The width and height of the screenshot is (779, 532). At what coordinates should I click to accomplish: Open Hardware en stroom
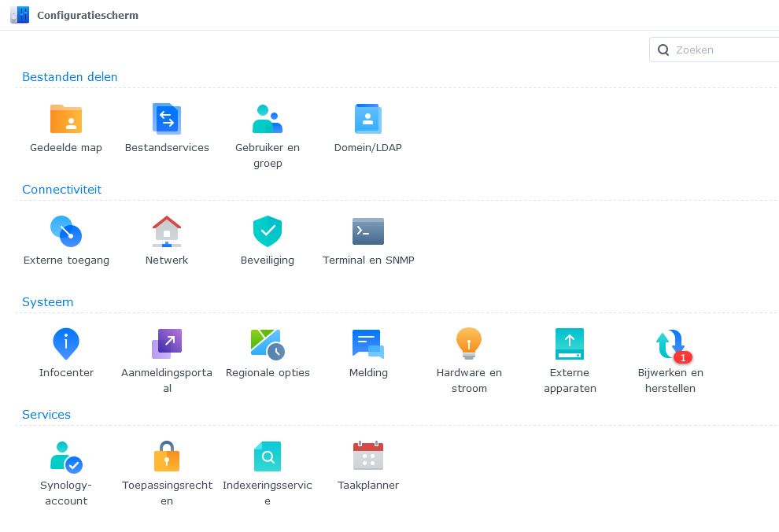click(x=469, y=345)
